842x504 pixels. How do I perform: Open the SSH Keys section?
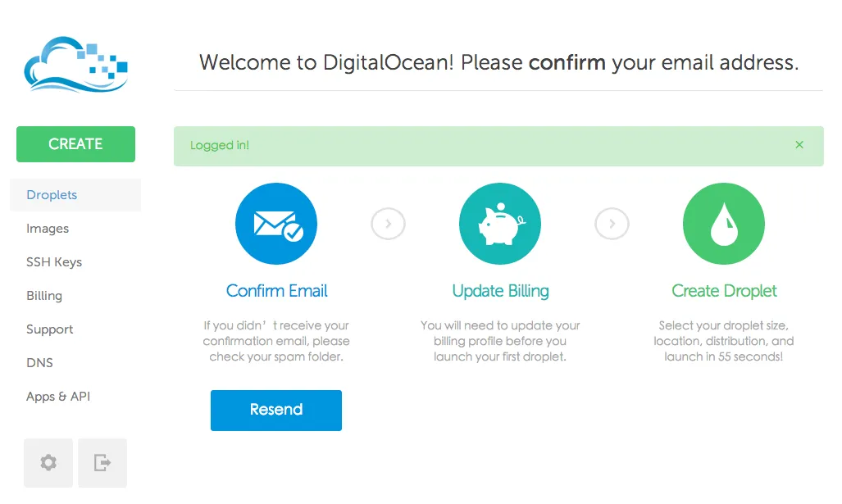tap(53, 262)
